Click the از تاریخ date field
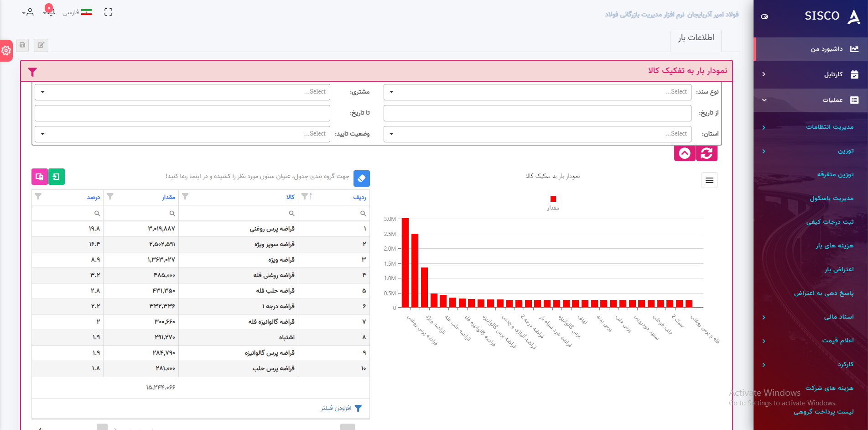Viewport: 868px width, 430px height. [x=537, y=113]
